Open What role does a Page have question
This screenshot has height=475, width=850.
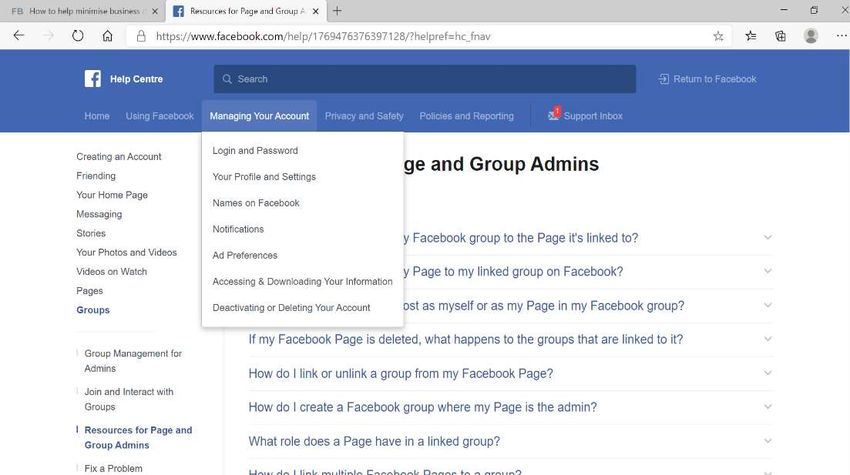coord(374,441)
